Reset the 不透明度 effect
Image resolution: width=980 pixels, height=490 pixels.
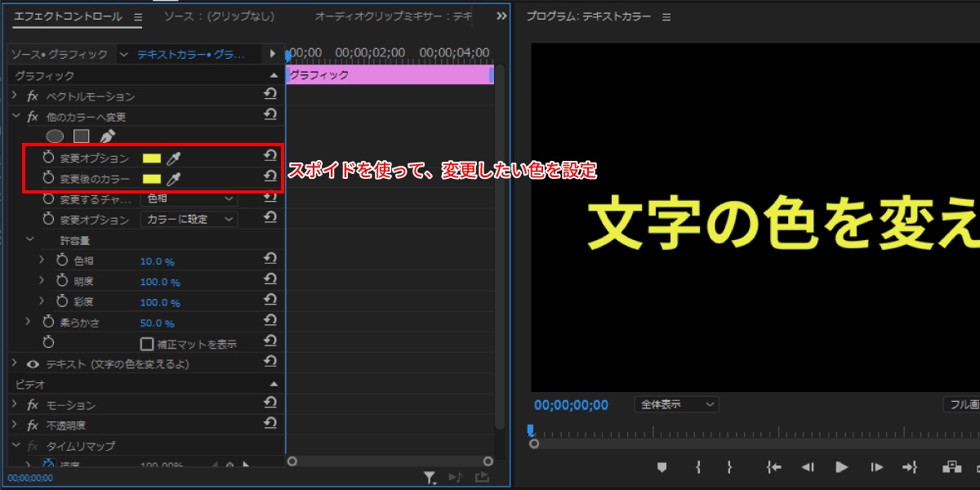(270, 424)
